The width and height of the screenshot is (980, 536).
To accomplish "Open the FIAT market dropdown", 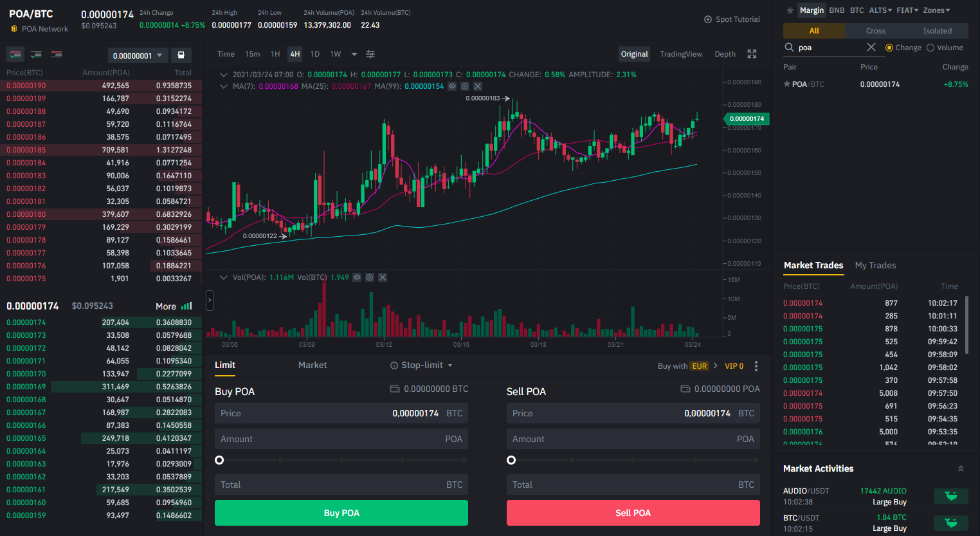I will coord(907,10).
